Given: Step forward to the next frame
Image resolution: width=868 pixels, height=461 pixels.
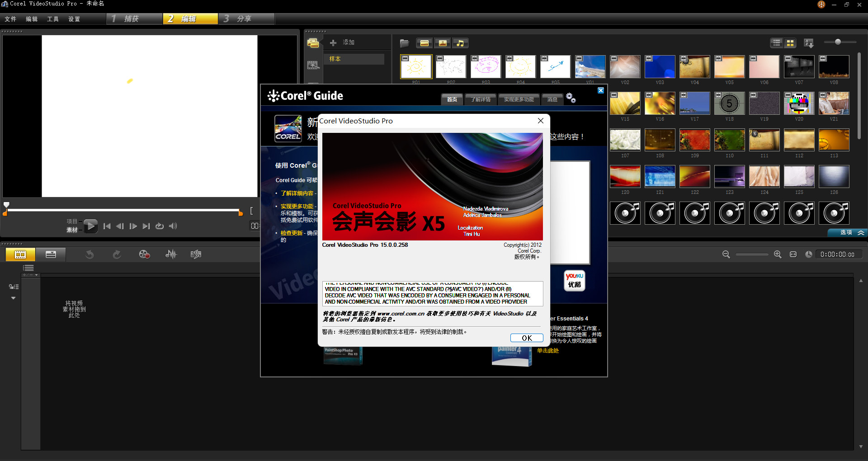Looking at the screenshot, I should tap(133, 226).
